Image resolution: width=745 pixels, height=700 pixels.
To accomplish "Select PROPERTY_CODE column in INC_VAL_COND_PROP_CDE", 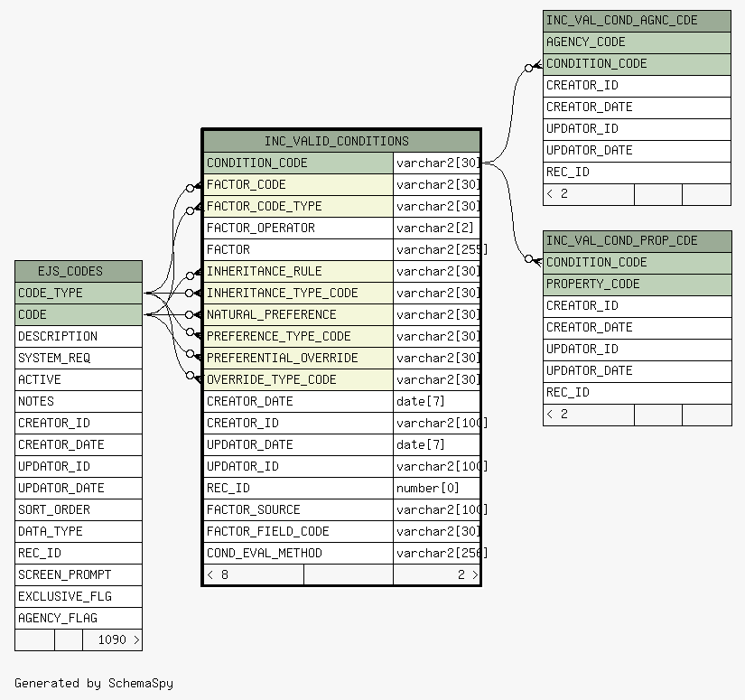I will click(636, 284).
